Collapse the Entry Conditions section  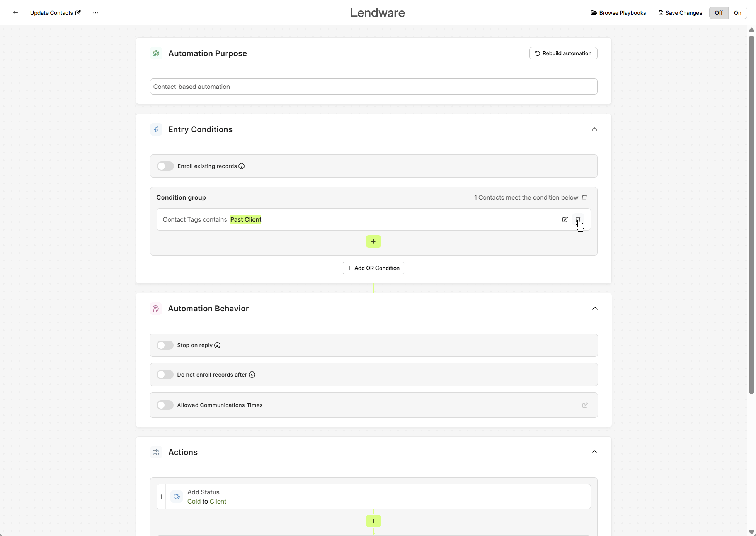click(x=594, y=129)
